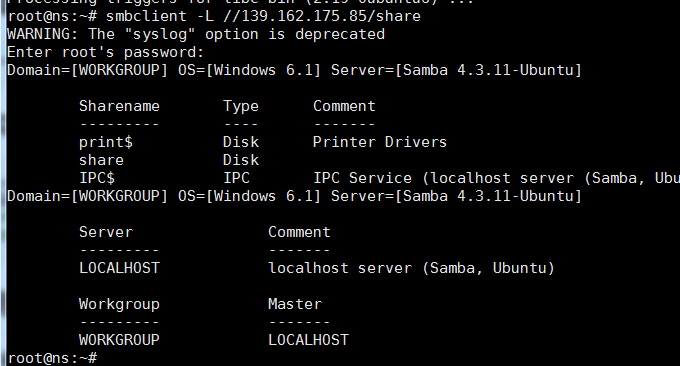Click the Server column header
The image size is (680, 366).
coord(106,232)
